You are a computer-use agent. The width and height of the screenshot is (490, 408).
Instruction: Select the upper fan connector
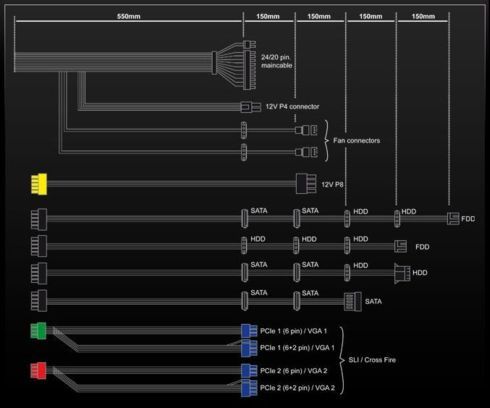point(306,130)
